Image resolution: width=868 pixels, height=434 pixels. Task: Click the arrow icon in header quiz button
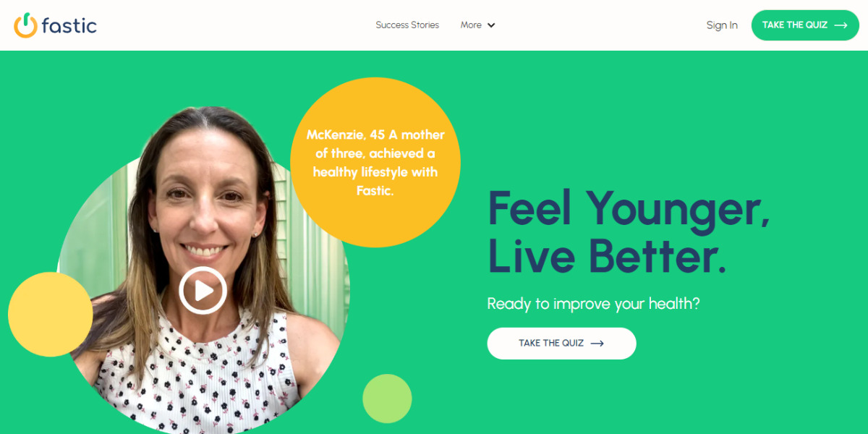click(x=841, y=25)
